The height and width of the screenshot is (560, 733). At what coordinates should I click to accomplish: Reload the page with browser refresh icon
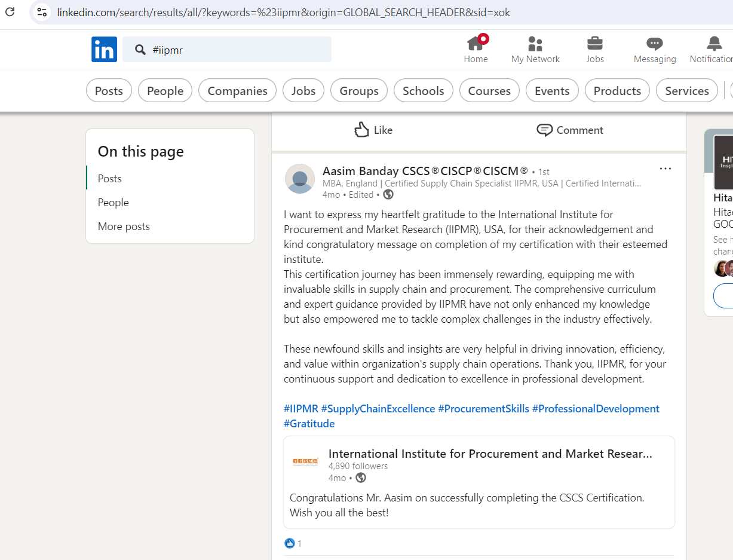(10, 12)
